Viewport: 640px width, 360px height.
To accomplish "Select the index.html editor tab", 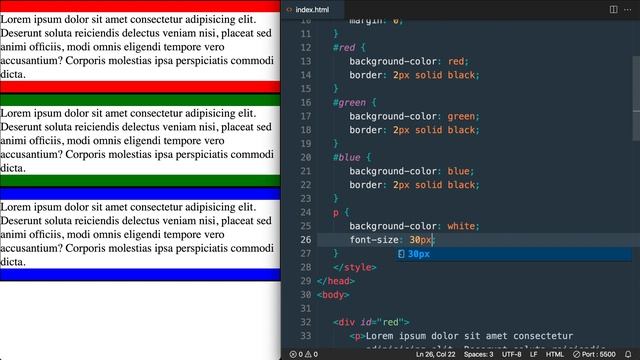I will [x=312, y=9].
